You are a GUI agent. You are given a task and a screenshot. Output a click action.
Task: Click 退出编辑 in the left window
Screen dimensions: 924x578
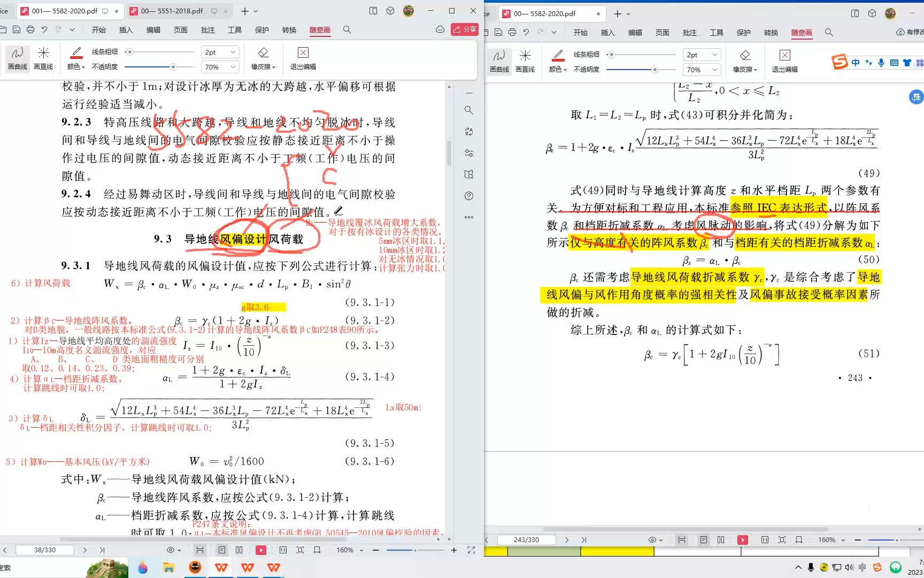tap(303, 58)
